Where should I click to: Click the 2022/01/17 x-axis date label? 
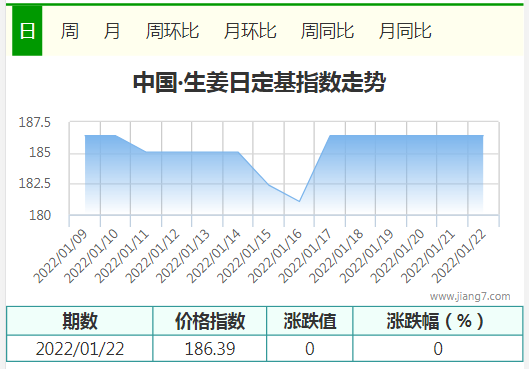tap(305, 256)
